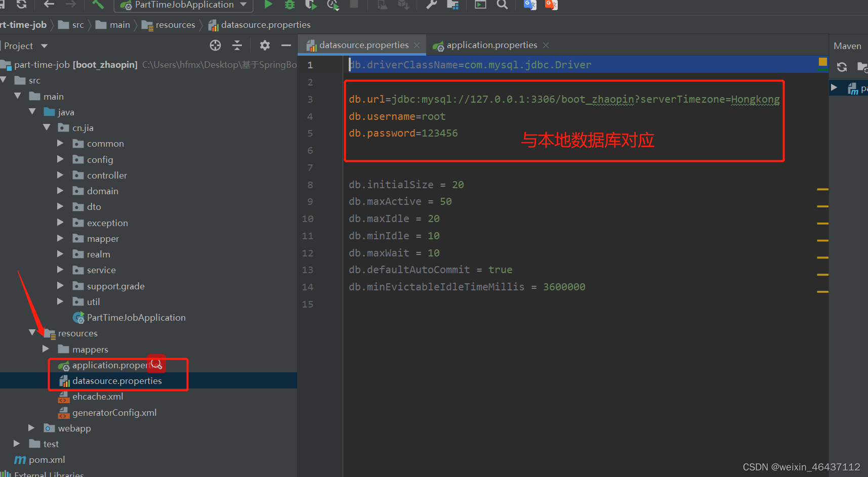
Task: Click the blue Google Translate icon
Action: click(530, 5)
